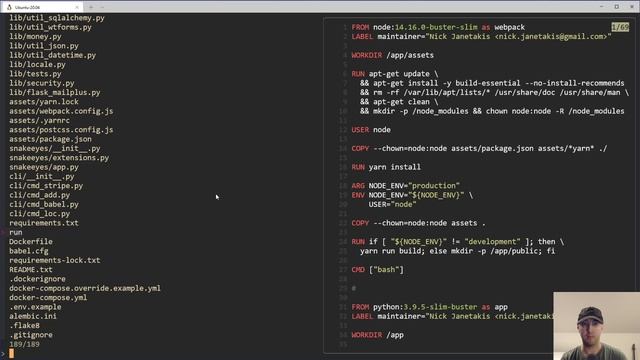
Task: Select assets/.yarnrc in the list
Action: [39, 120]
